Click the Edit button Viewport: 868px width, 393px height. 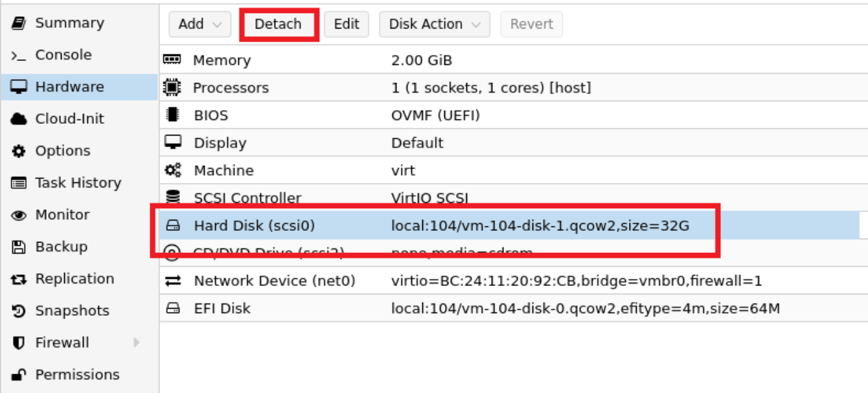(347, 24)
